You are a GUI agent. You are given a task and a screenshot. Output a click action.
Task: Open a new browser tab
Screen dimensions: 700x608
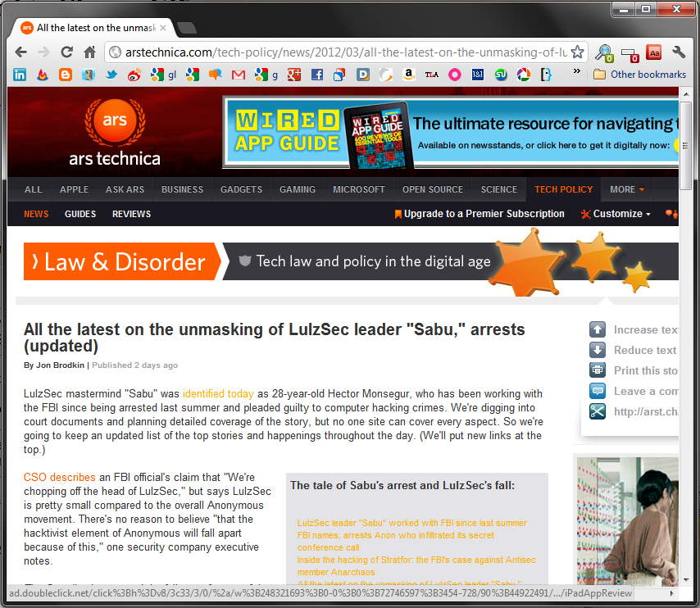pos(187,28)
